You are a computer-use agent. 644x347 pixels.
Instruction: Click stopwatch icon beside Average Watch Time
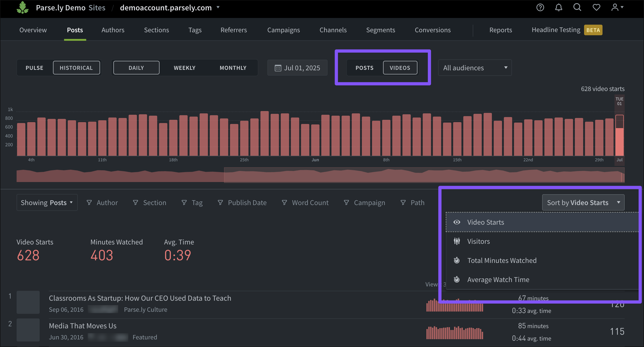point(457,279)
